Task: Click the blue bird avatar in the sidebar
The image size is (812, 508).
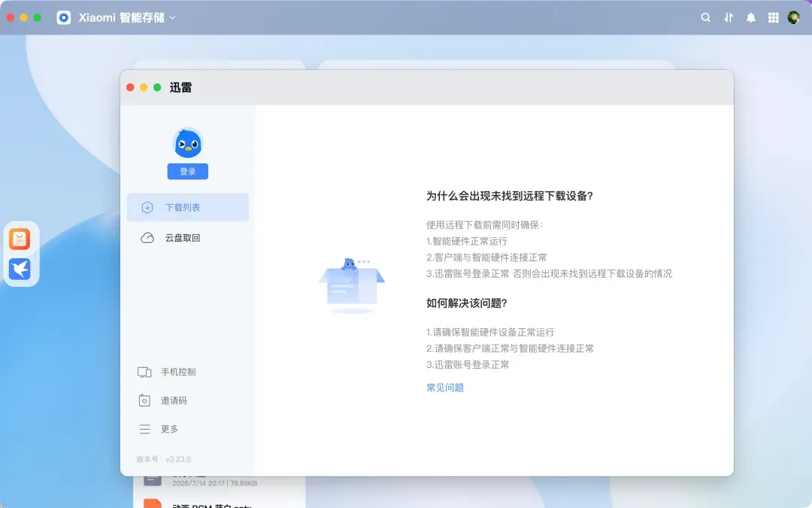Action: (x=187, y=142)
